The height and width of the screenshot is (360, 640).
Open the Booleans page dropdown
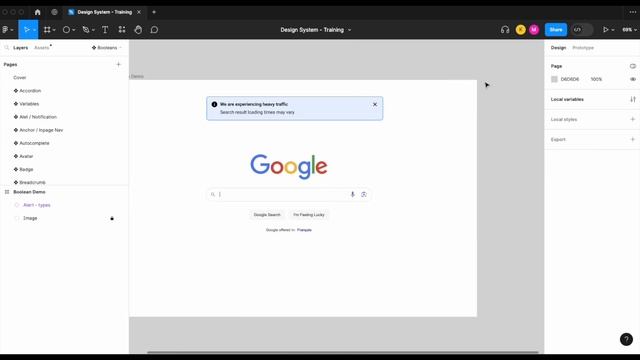pos(107,48)
